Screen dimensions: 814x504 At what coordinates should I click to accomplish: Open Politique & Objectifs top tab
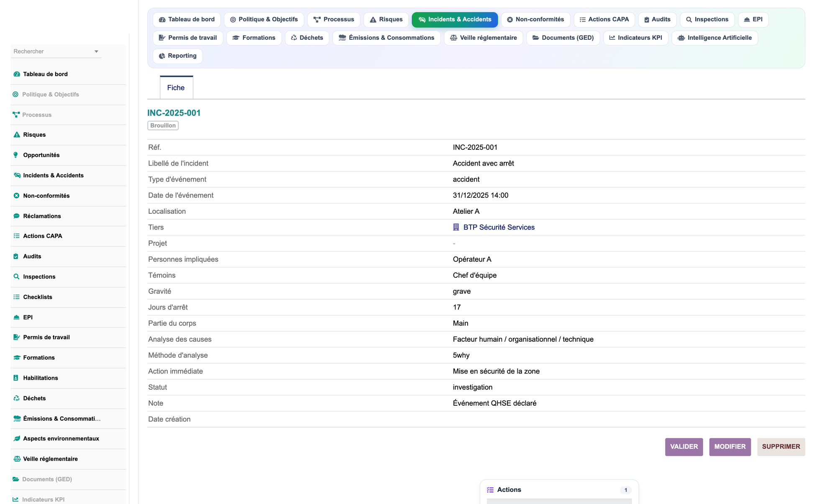click(264, 20)
